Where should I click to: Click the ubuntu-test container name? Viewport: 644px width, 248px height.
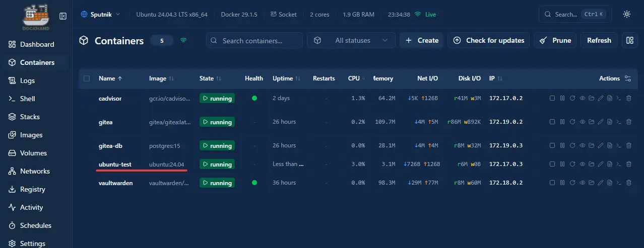pos(115,164)
